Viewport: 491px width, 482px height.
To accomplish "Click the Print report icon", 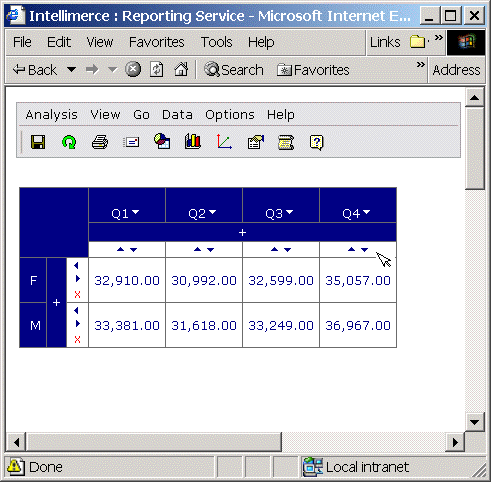I will [100, 142].
